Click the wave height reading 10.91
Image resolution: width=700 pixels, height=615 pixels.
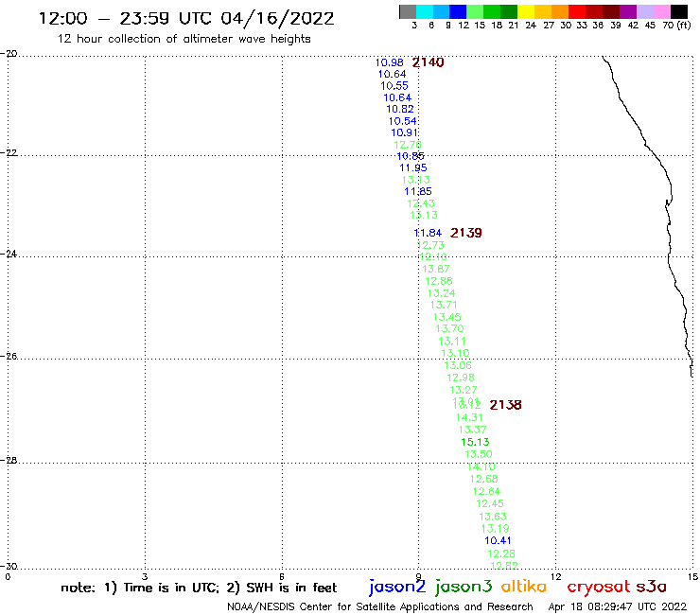(405, 132)
